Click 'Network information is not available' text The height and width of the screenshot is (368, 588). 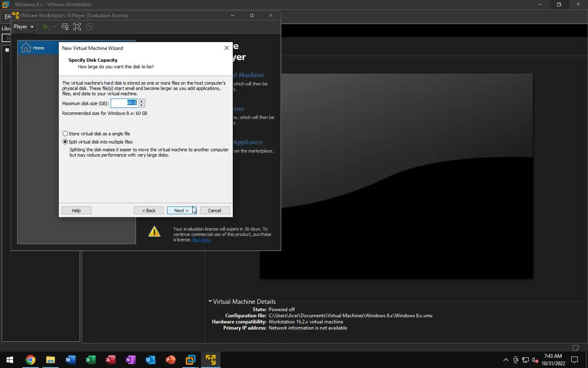[308, 328]
